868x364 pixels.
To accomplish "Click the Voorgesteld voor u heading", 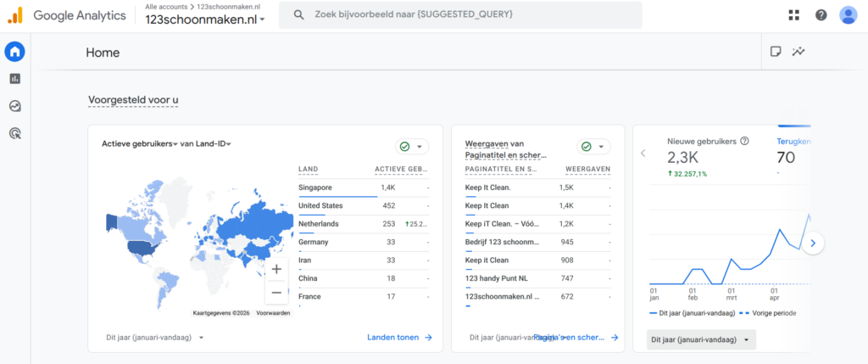I will [x=133, y=100].
